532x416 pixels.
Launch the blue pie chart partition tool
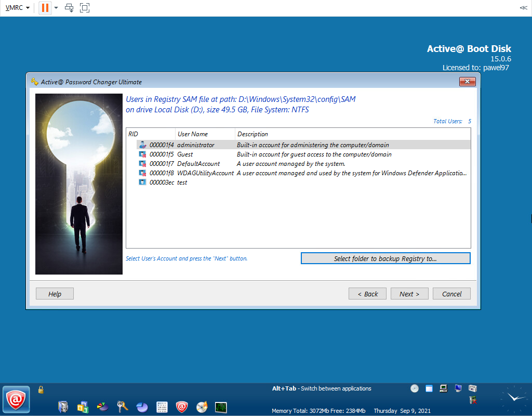coord(142,407)
